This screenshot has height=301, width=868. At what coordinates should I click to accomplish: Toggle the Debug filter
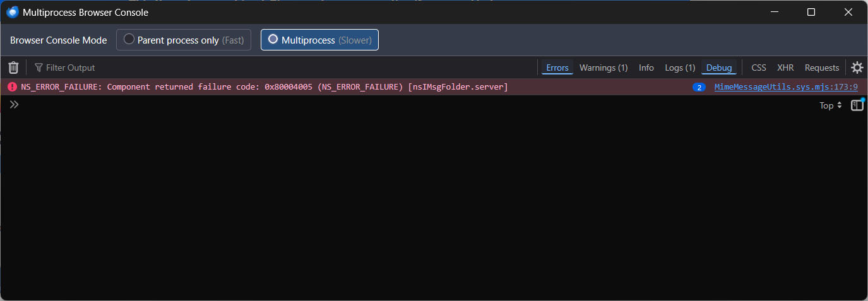tap(719, 68)
